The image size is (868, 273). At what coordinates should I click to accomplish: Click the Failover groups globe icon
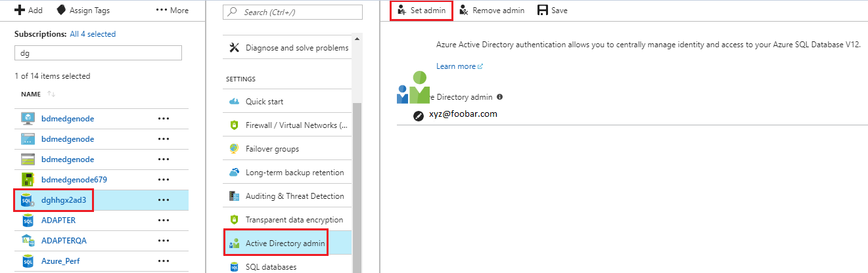[234, 149]
